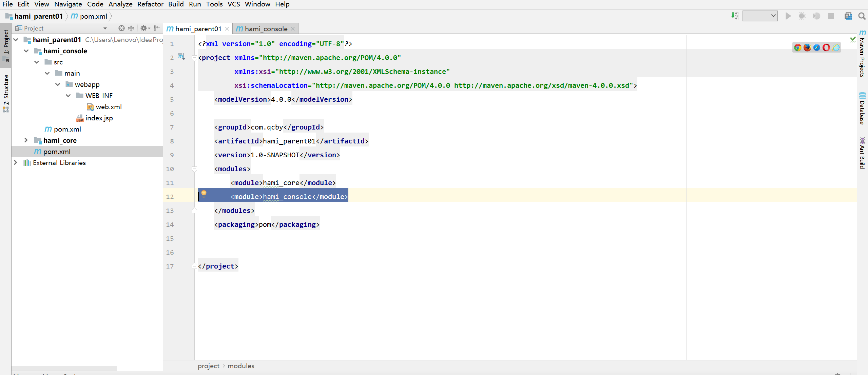This screenshot has height=375, width=868.
Task: Open the Refactor menu
Action: click(x=150, y=4)
